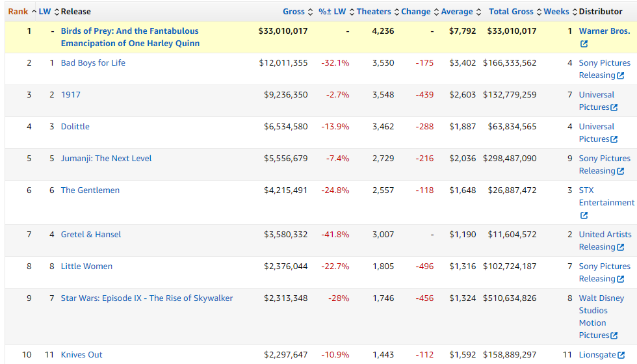637x364 pixels.
Task: Click external link icon in the Jumanji row
Action: tap(620, 171)
